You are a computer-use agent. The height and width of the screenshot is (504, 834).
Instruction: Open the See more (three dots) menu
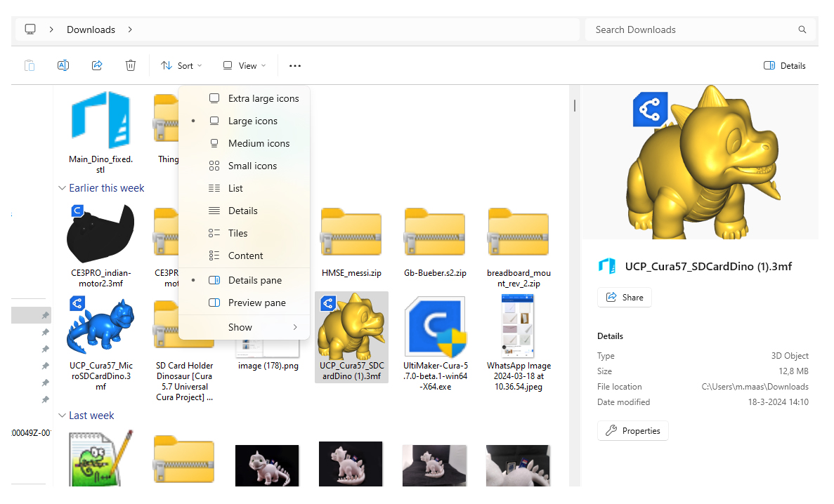tap(294, 66)
